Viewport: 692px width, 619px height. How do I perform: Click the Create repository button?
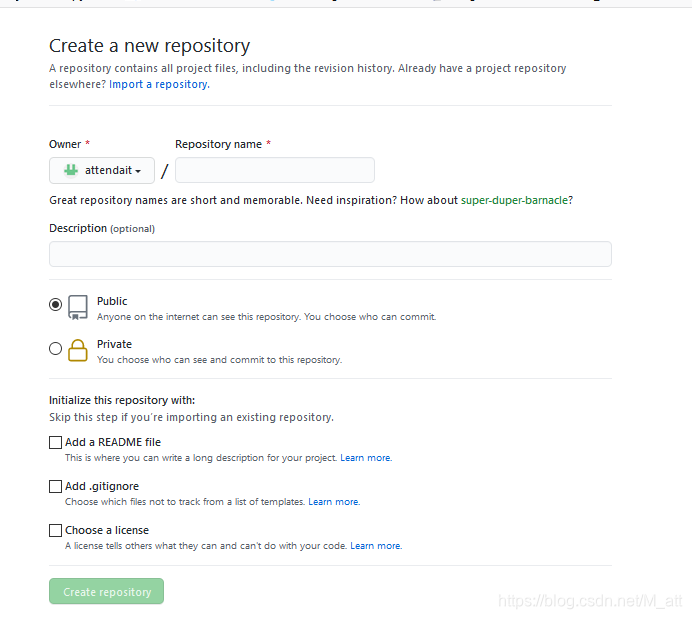pyautogui.click(x=106, y=591)
